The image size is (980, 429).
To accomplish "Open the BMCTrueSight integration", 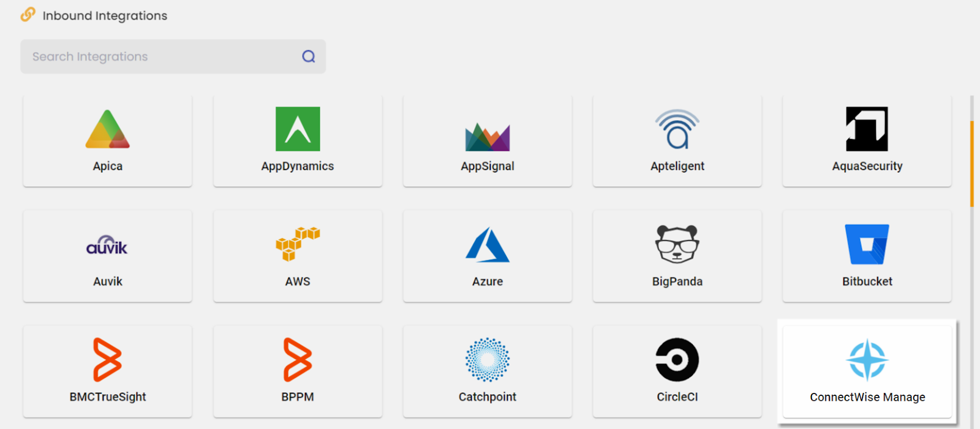I will click(108, 371).
